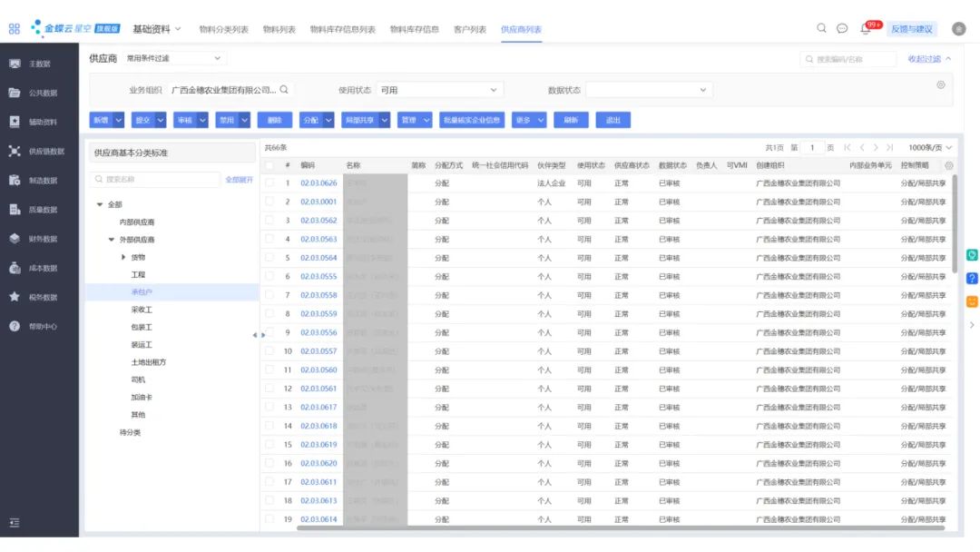Tick the checkbox for row 02.03.0562

269,220
